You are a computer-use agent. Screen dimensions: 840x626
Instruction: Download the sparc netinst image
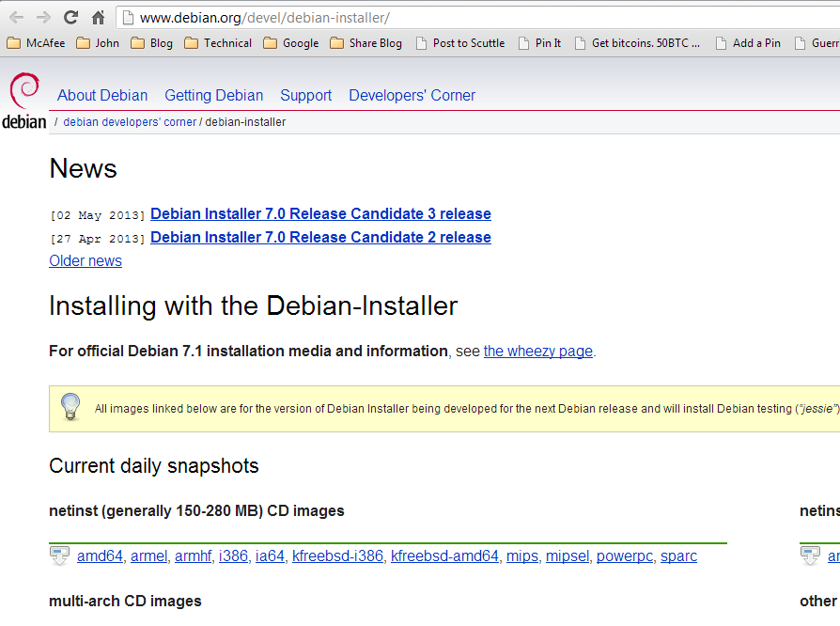click(x=678, y=556)
